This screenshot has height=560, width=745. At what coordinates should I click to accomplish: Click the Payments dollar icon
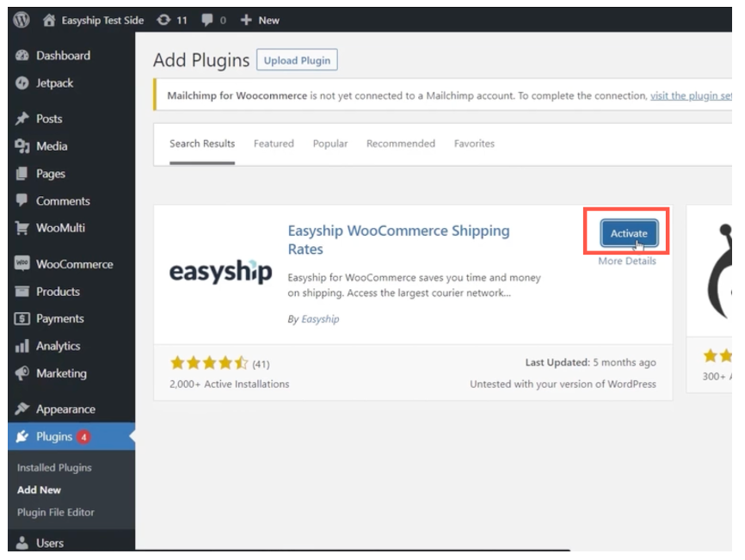pyautogui.click(x=22, y=319)
